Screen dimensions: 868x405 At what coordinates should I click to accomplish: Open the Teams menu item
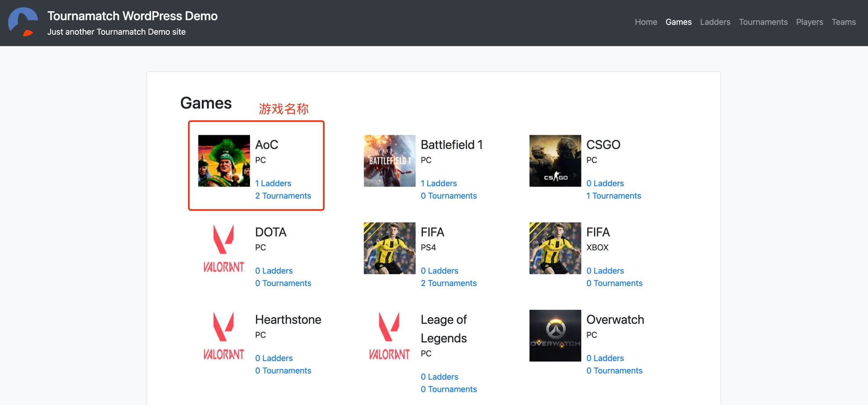coord(844,22)
